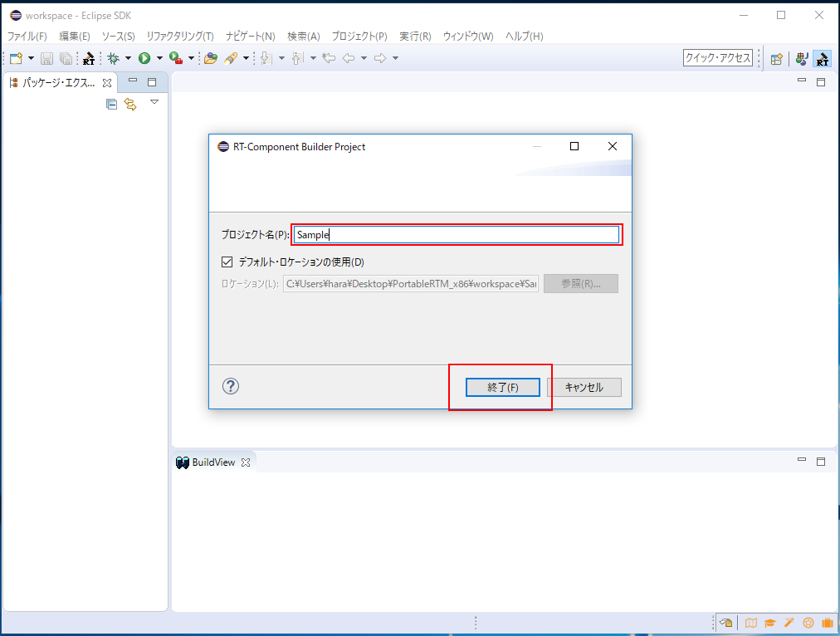The height and width of the screenshot is (636, 840).
Task: Click the star badge status bar icon
Action: 808,623
